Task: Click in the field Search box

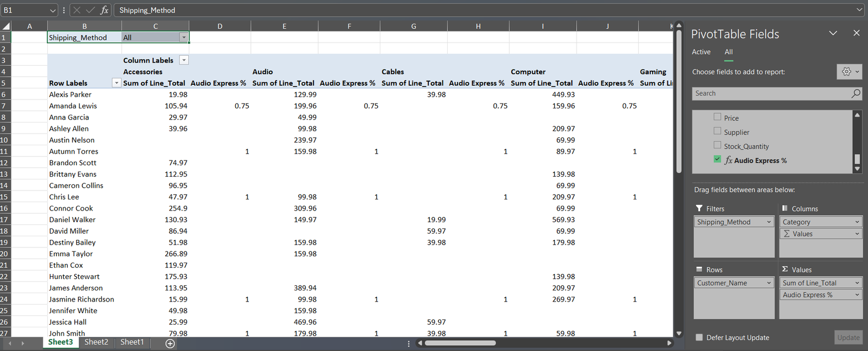Action: pyautogui.click(x=772, y=93)
